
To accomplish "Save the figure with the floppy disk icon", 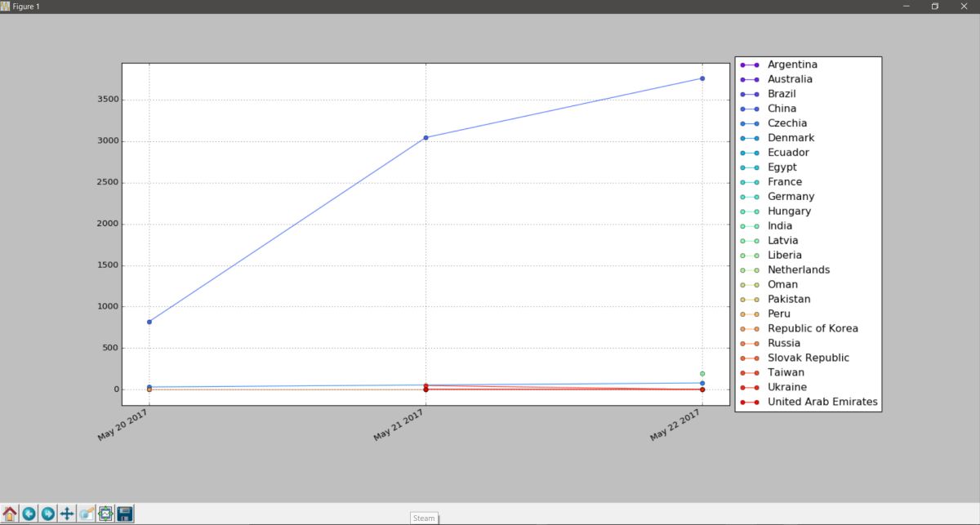I will pyautogui.click(x=125, y=514).
